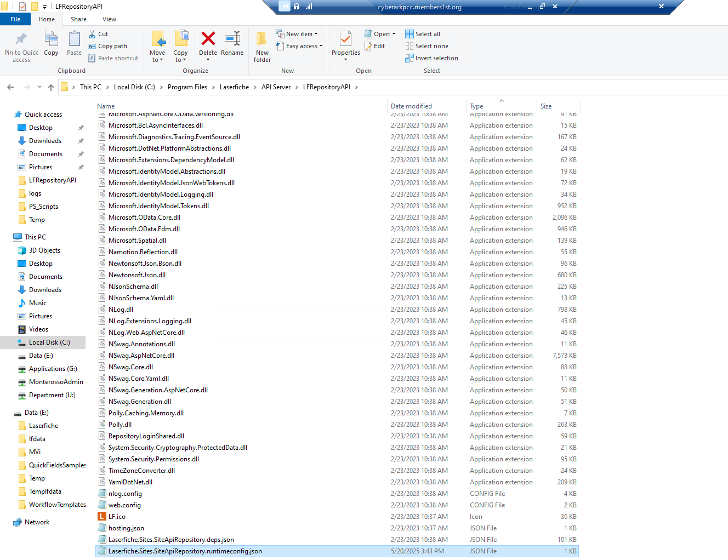Expand chevron after LFRepositoryAPI in address bar
Screen dimensions: 728x560
[356, 87]
